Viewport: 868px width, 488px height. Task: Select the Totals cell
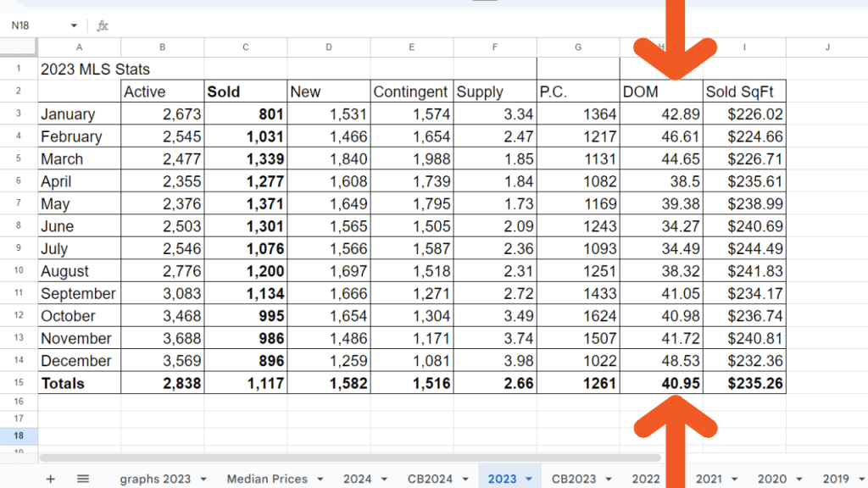[x=79, y=384]
